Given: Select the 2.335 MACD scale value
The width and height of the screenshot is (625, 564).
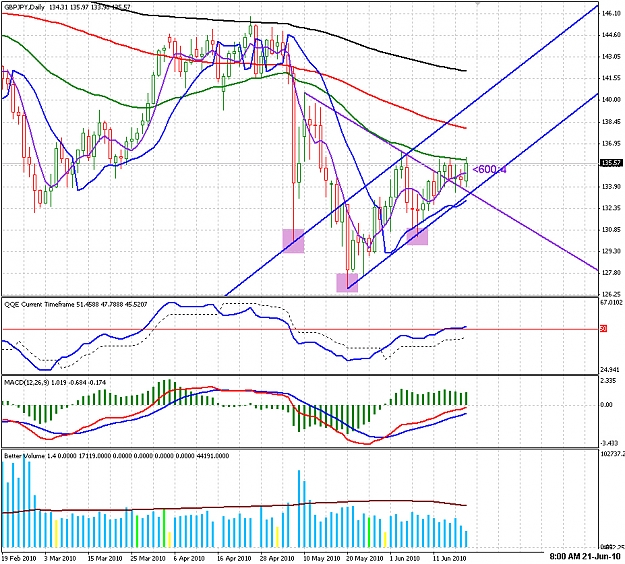Looking at the screenshot, I should pos(610,381).
